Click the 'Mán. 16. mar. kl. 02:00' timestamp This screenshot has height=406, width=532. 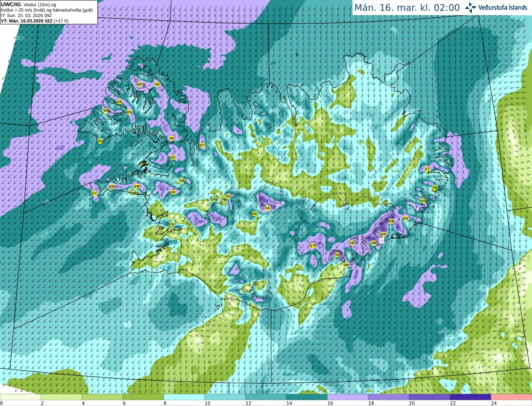click(x=407, y=8)
